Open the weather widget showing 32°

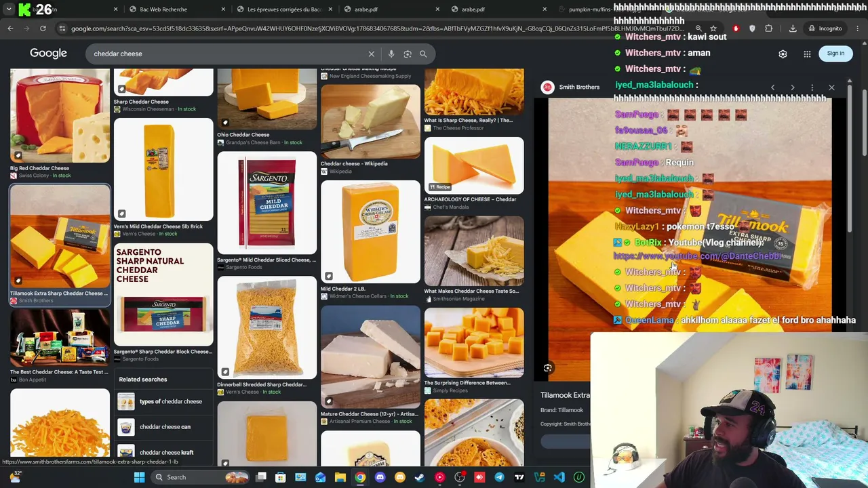pyautogui.click(x=15, y=477)
